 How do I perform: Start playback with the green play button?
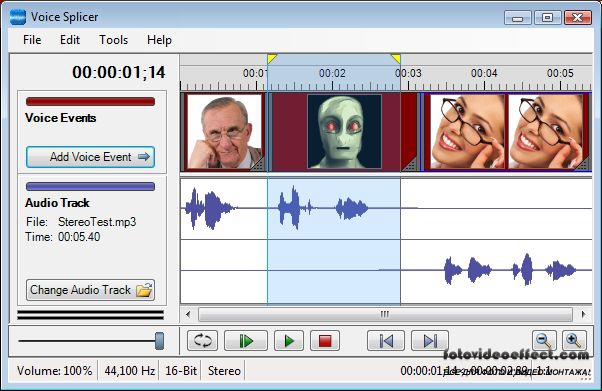(289, 340)
